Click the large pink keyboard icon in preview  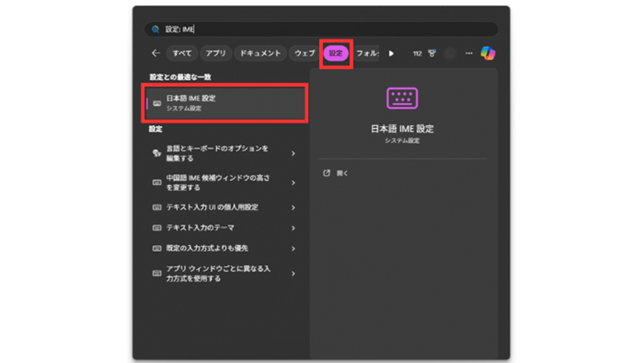pyautogui.click(x=402, y=98)
